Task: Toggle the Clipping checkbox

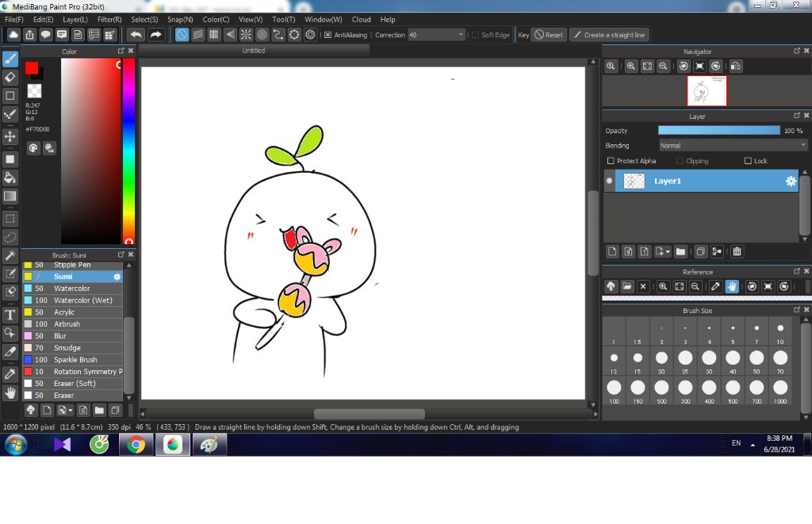Action: [x=680, y=161]
